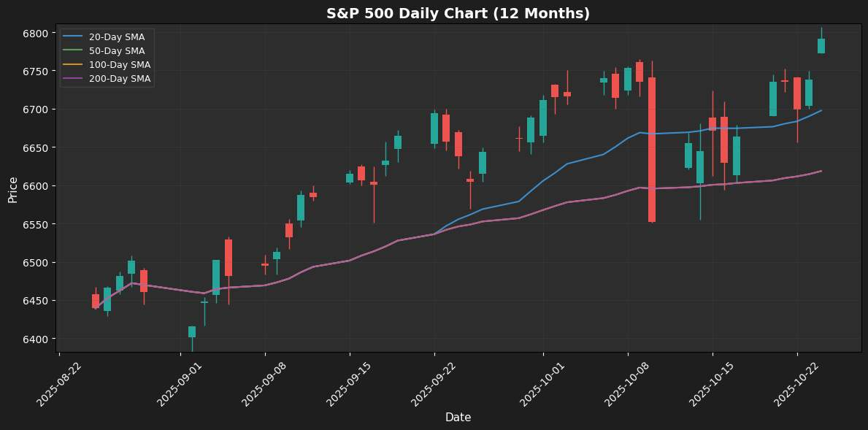Click the blue line swatch in legend
868x430 pixels.
(x=74, y=37)
